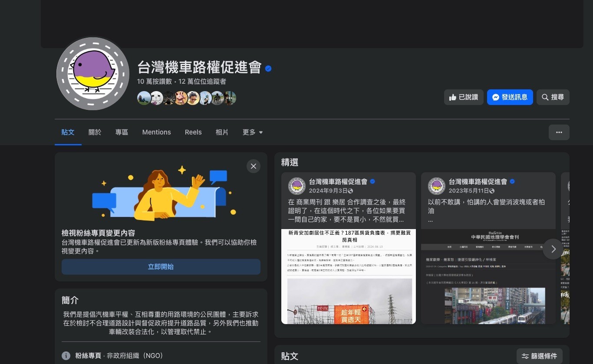Click the 台灣機車路權促進會 page title
The height and width of the screenshot is (364, 593).
pos(199,68)
